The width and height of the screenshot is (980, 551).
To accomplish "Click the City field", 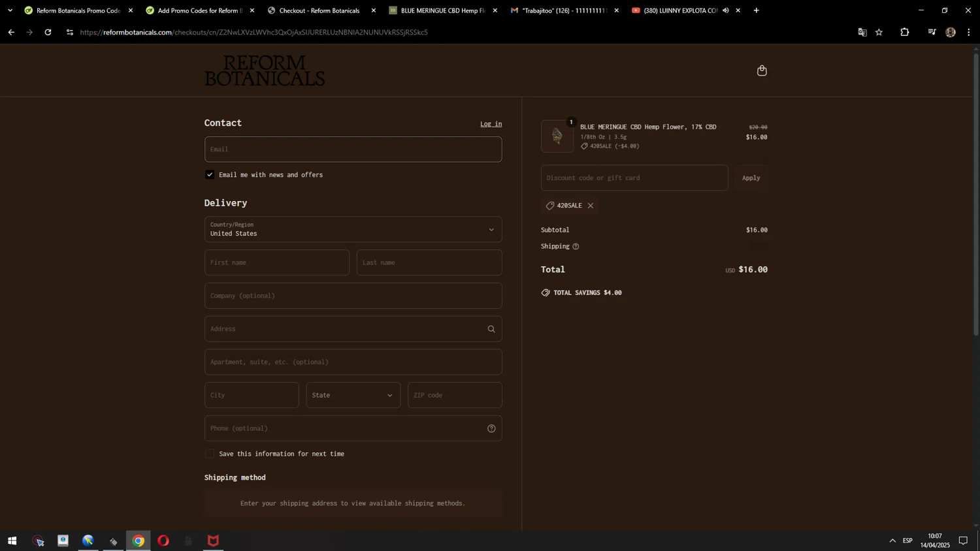I will 252,396.
